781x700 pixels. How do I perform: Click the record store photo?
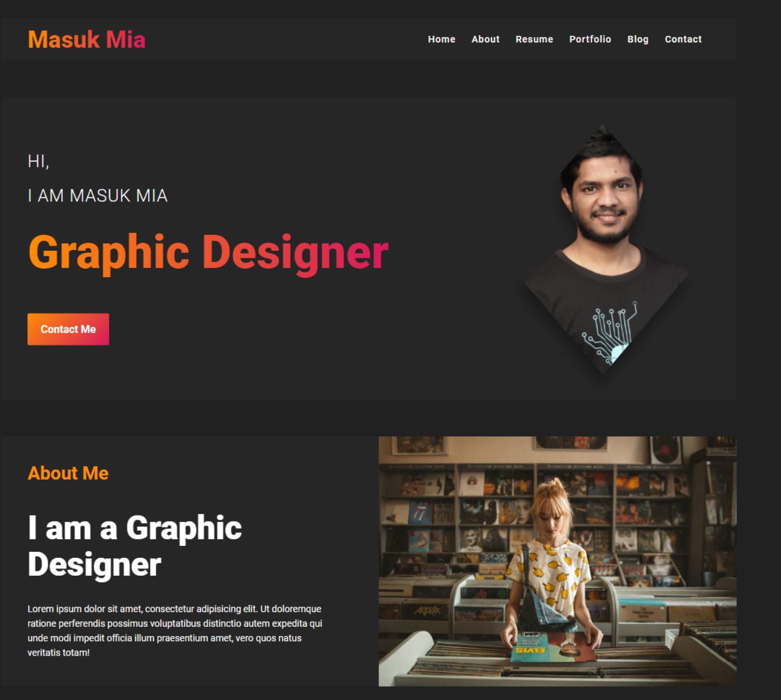pyautogui.click(x=558, y=561)
